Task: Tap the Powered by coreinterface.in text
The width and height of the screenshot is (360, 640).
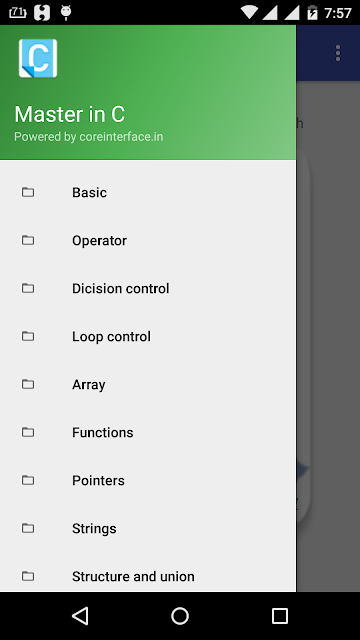Action: 89,137
